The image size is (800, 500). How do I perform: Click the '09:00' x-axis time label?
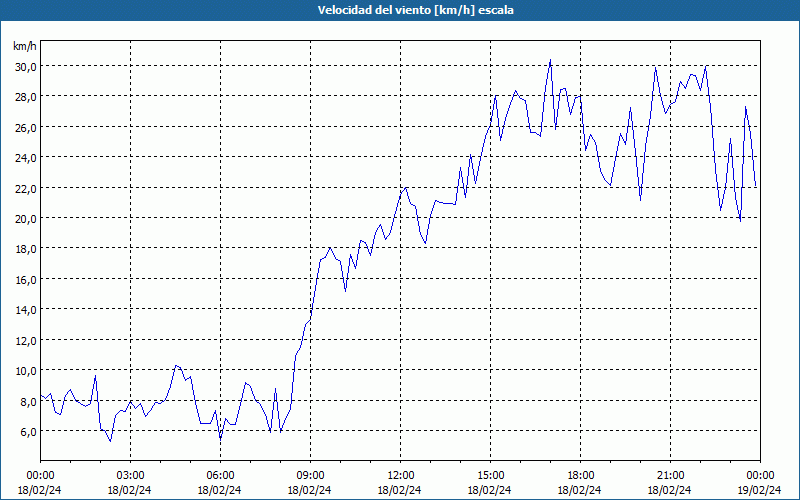pyautogui.click(x=310, y=476)
